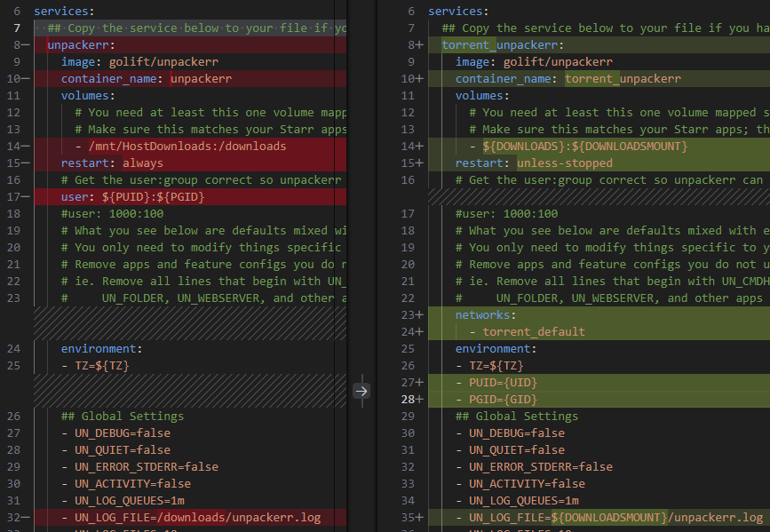The width and height of the screenshot is (770, 532).
Task: Select the added 'networks:' key
Action: point(486,315)
